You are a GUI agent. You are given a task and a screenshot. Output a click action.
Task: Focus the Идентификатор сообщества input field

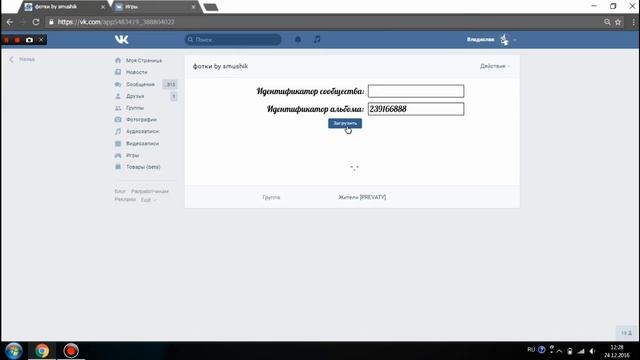(x=416, y=91)
